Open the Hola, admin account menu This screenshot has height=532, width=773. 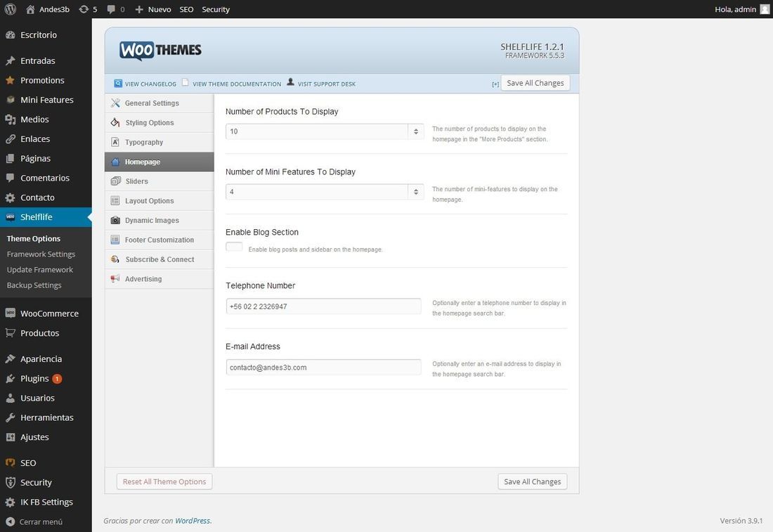coord(741,9)
